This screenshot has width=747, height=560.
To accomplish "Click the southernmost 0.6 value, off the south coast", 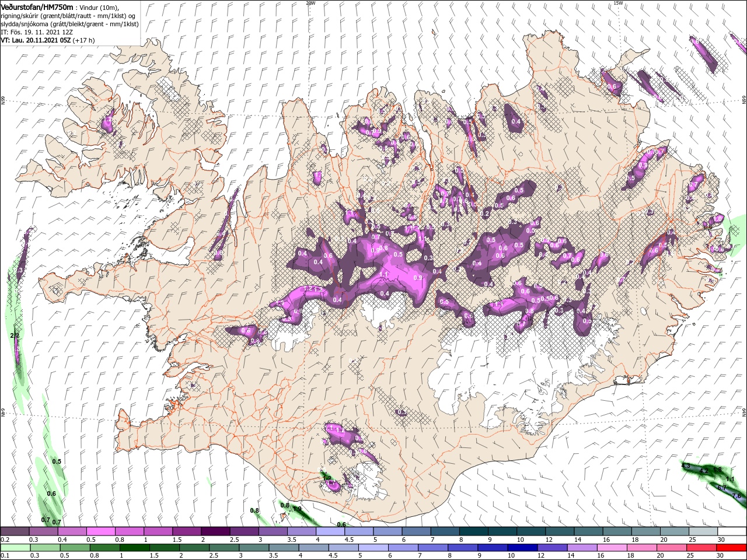I will [342, 524].
